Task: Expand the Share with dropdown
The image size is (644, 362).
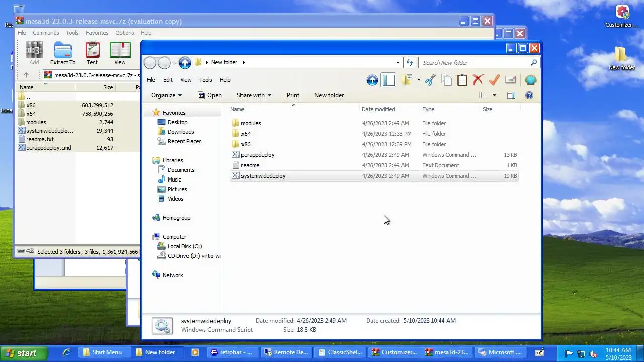Action: click(x=254, y=95)
